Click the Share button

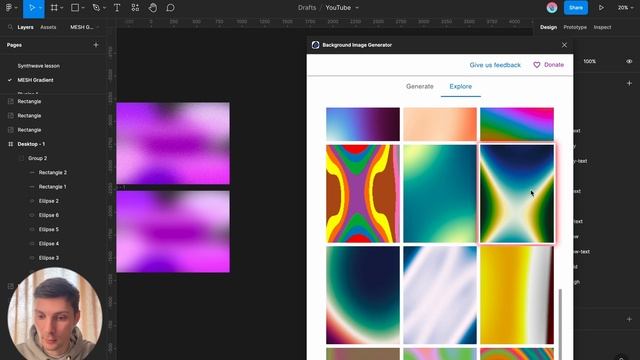coord(576,8)
